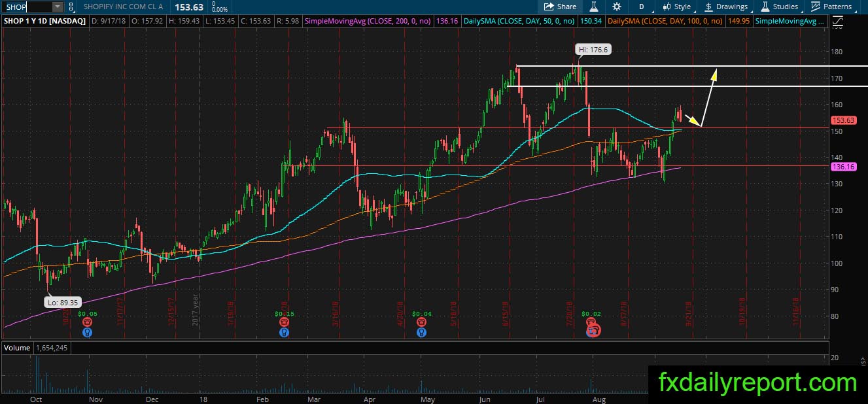
Task: Open the SHOP symbol dropdown arrow
Action: pos(58,7)
